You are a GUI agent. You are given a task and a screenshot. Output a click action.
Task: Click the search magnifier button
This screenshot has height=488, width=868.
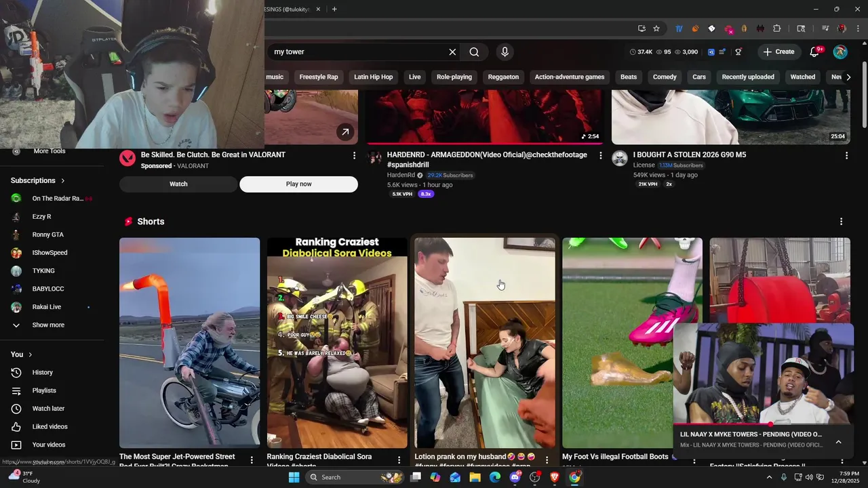pyautogui.click(x=474, y=52)
